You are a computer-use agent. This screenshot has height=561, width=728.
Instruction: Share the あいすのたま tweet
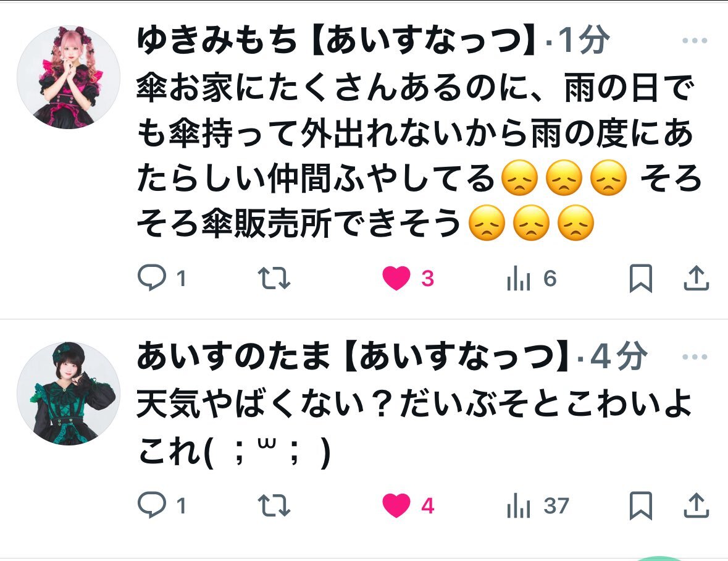696,505
